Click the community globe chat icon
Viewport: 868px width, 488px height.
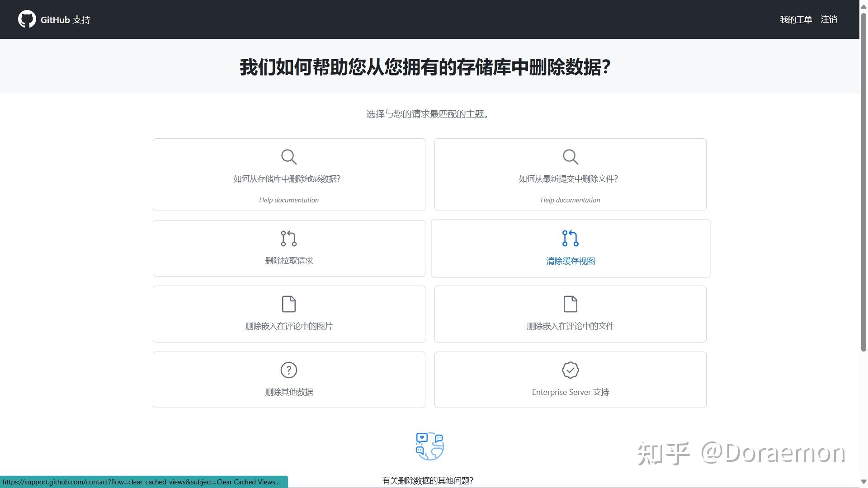click(429, 446)
